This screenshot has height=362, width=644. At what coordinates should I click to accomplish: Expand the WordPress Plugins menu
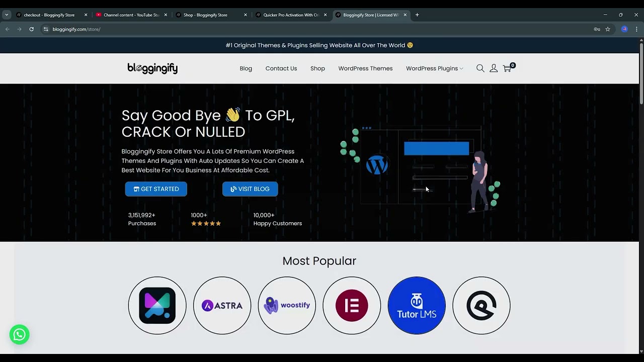(435, 68)
